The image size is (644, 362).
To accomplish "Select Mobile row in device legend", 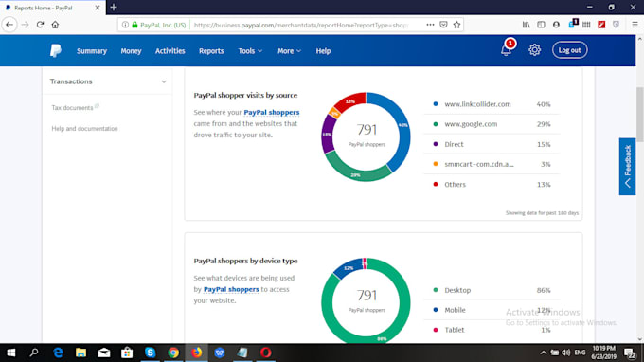I will pyautogui.click(x=492, y=310).
